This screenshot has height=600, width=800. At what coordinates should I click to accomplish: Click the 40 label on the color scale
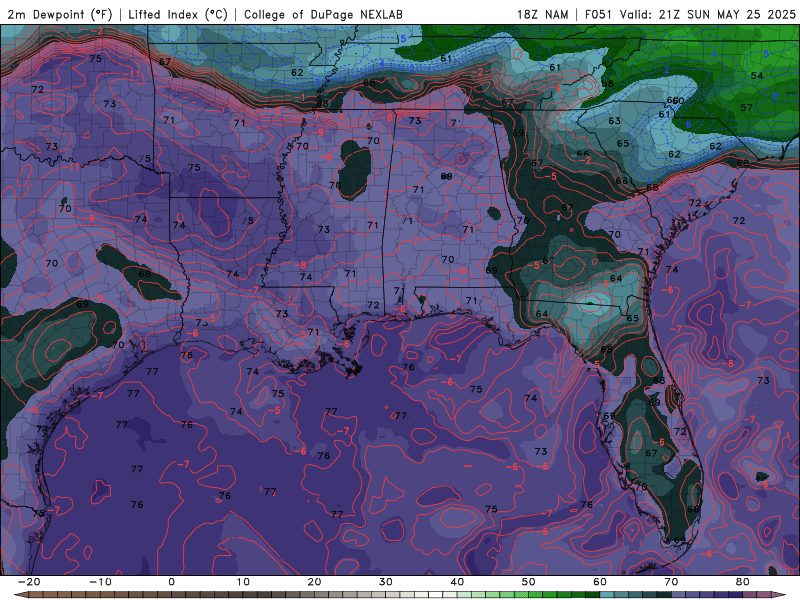tap(457, 582)
